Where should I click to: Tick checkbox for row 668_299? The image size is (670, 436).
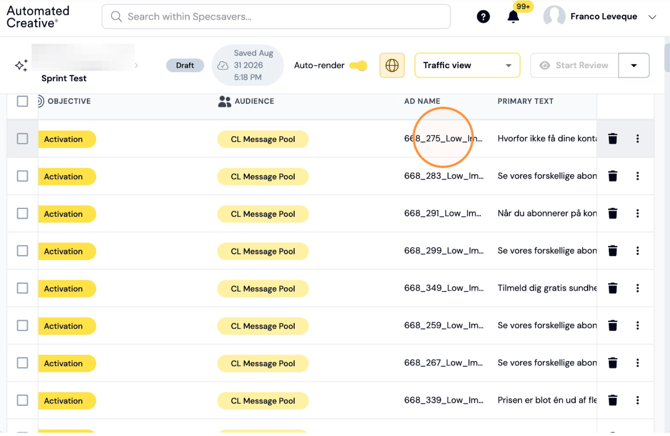[22, 250]
